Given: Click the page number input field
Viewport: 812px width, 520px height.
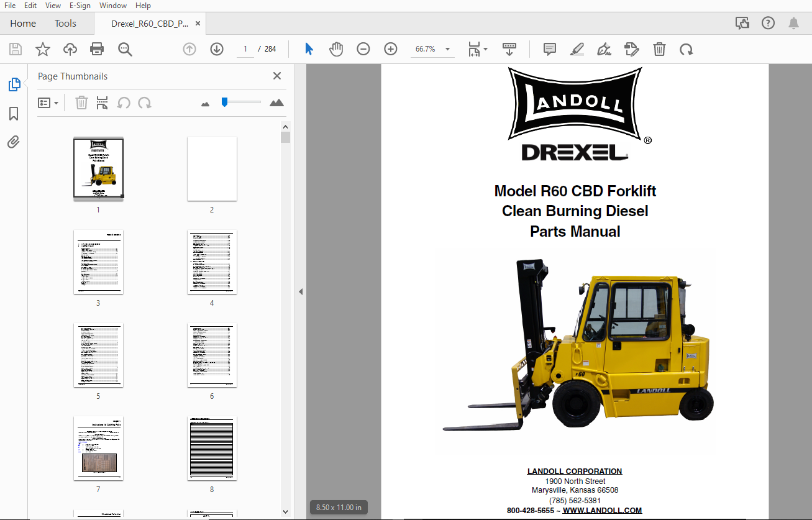Looking at the screenshot, I should [245, 49].
